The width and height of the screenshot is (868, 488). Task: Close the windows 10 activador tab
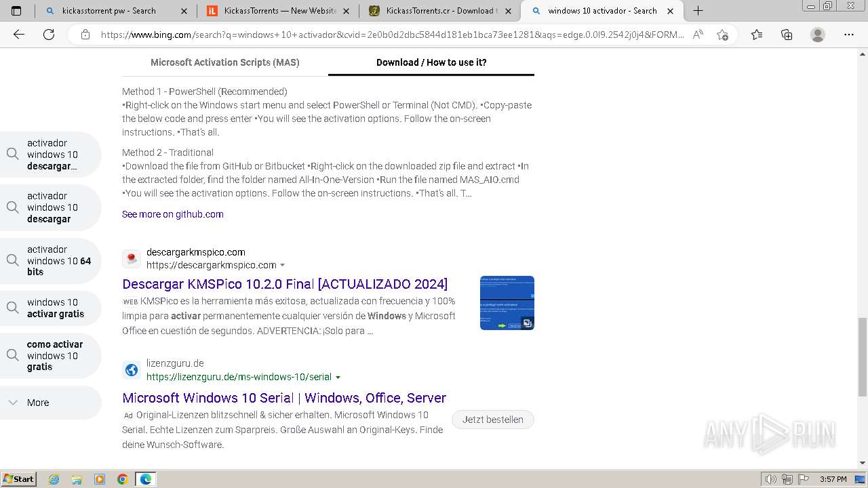coord(672,11)
